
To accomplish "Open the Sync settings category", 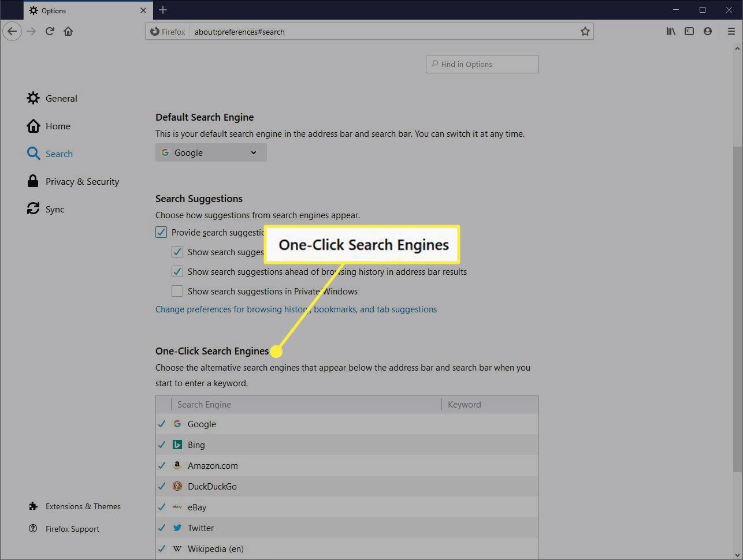I will [46, 209].
